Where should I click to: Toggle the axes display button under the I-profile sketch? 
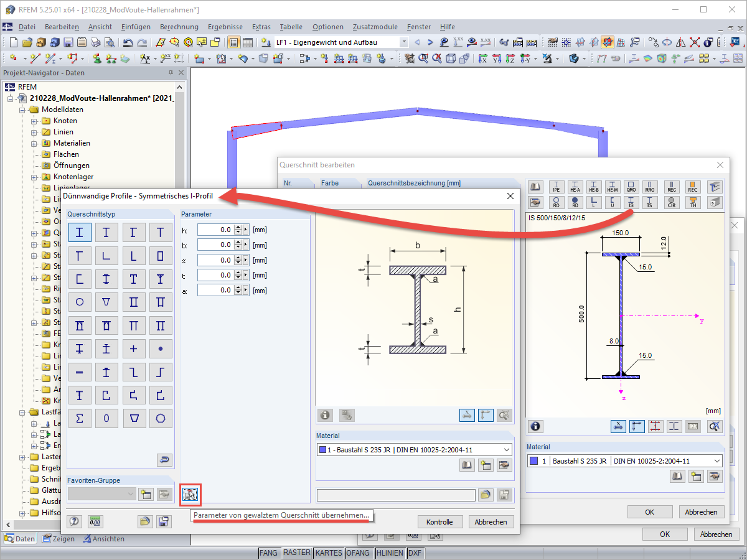486,415
